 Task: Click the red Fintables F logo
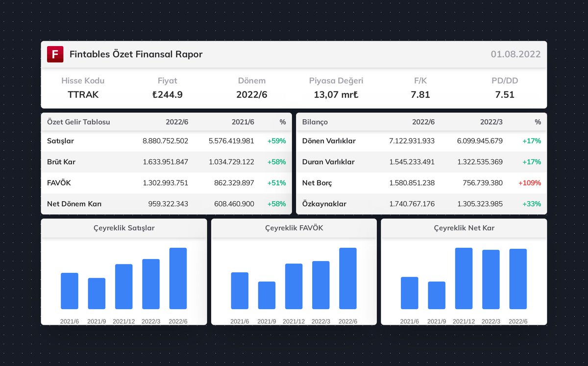(55, 54)
